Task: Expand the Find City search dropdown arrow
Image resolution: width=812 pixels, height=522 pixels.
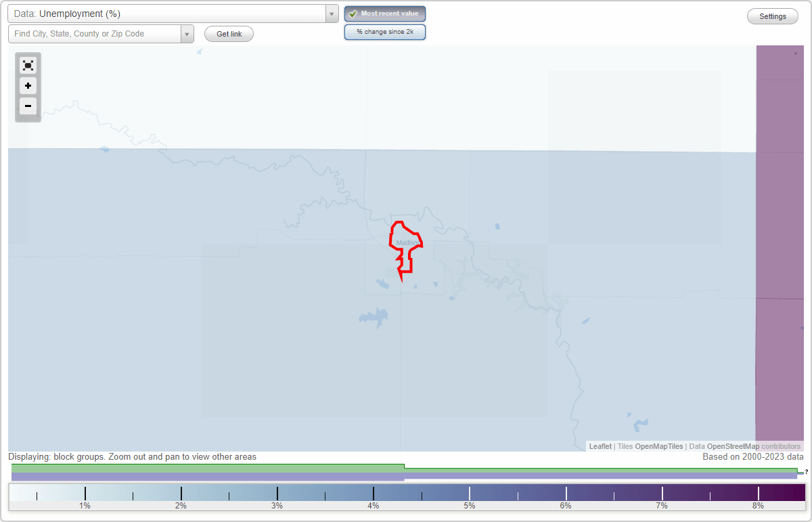Action: 187,34
